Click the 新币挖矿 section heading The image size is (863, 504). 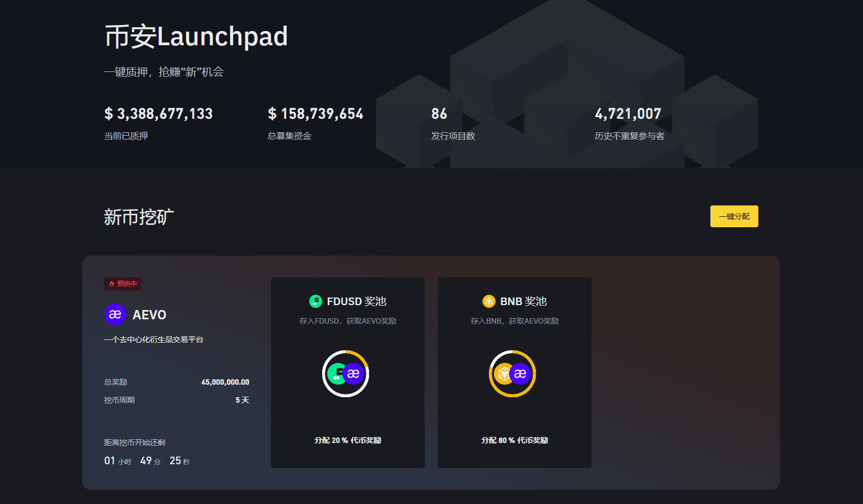click(x=139, y=217)
